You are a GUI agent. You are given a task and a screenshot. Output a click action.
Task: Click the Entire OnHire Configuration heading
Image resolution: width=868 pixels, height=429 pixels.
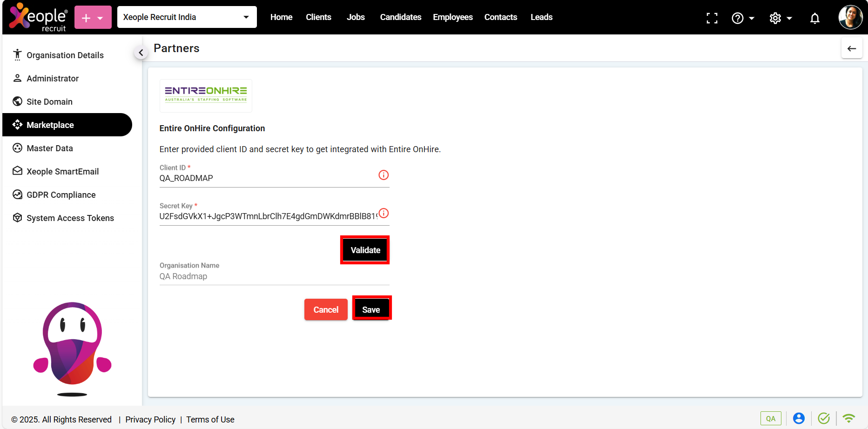[x=212, y=128]
